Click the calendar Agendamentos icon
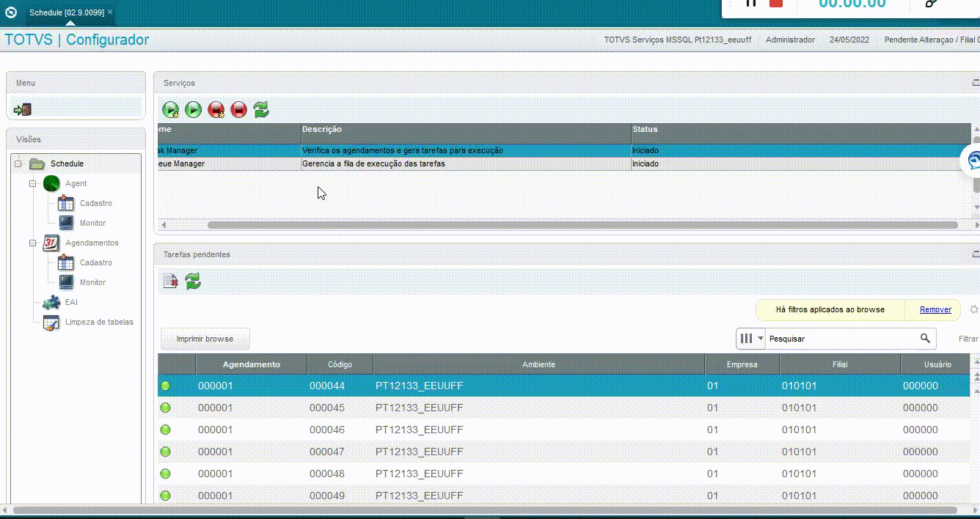Image resolution: width=980 pixels, height=519 pixels. [51, 243]
